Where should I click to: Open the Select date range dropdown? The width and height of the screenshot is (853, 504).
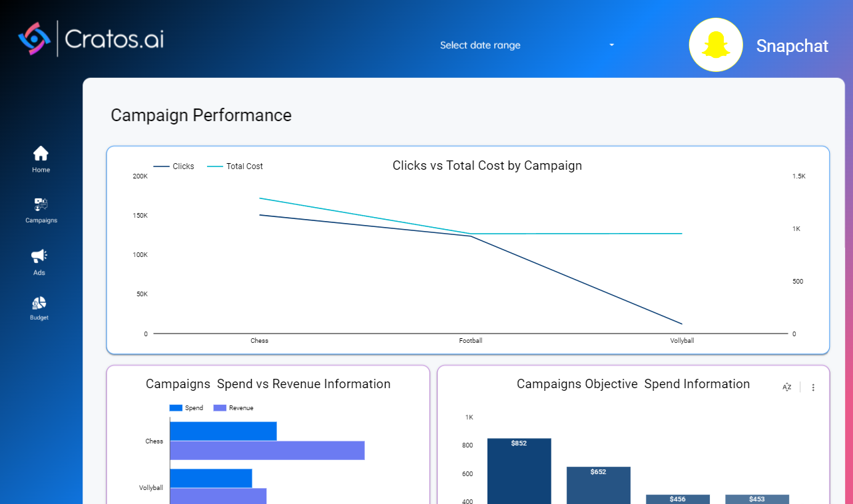[527, 45]
